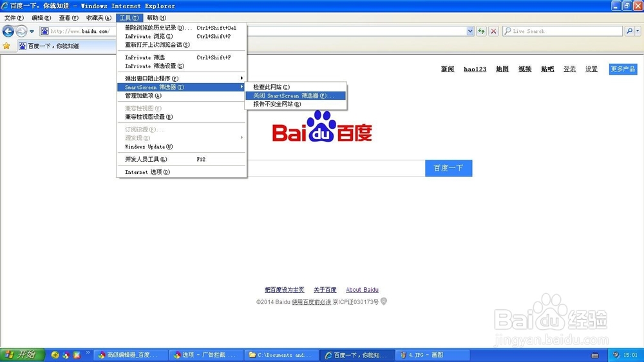
Task: Open taskbar item C:\Documents and folder
Action: 282,355
